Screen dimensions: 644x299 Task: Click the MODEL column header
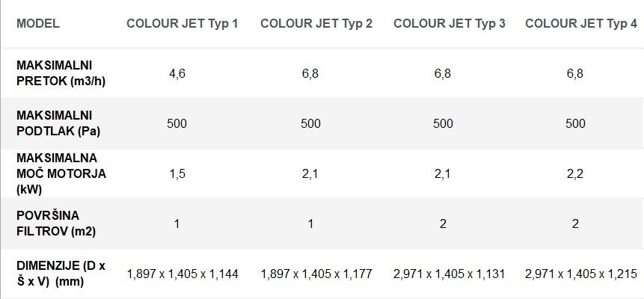pos(38,23)
